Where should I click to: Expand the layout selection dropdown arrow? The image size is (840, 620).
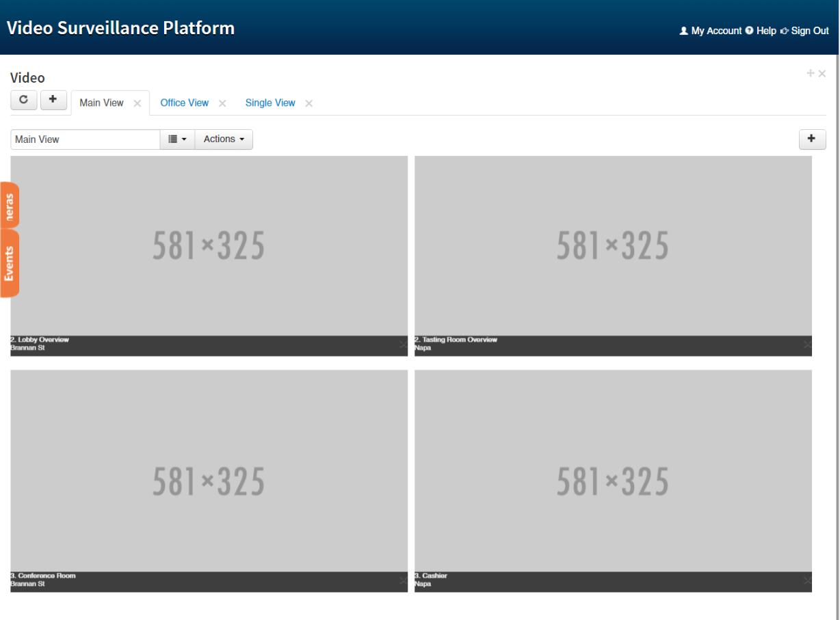[184, 139]
